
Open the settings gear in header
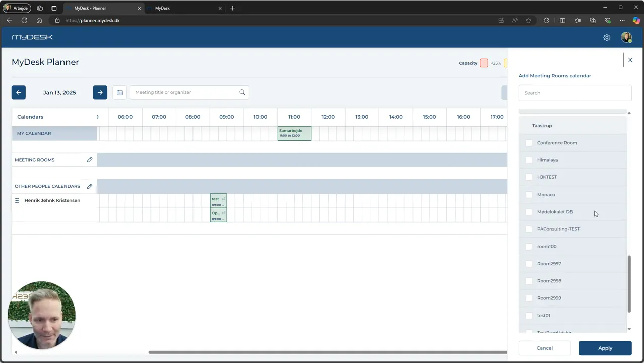pos(607,37)
